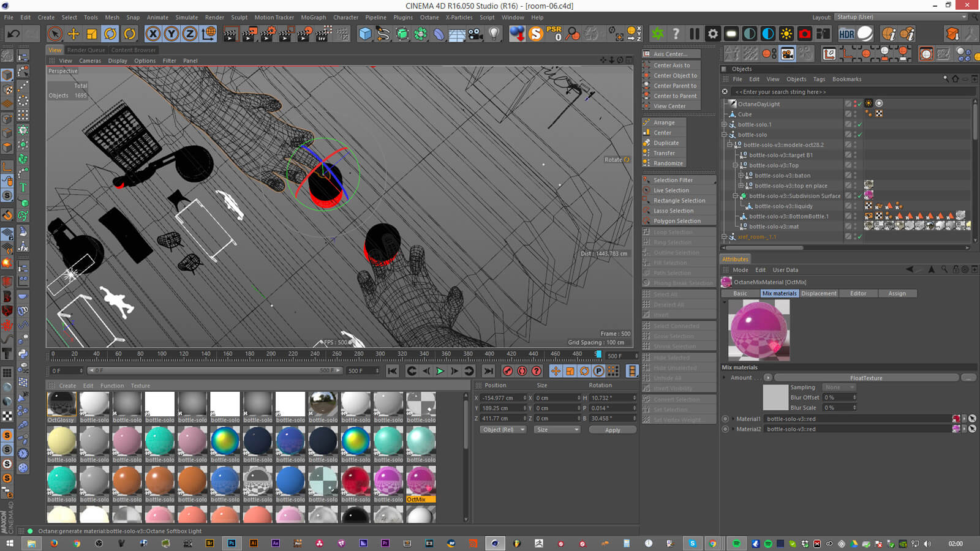Click the OctGlossy material thumbnail
980x551 pixels.
click(x=61, y=407)
